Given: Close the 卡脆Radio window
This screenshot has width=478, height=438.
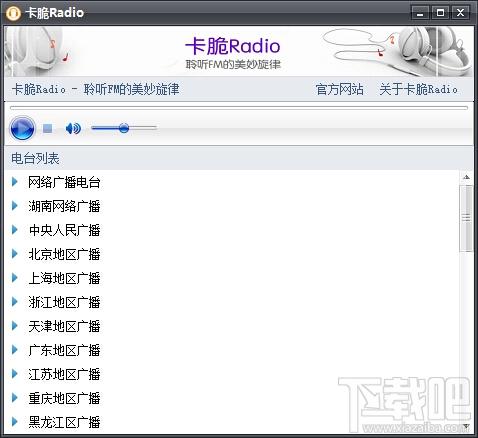Looking at the screenshot, I should 460,13.
